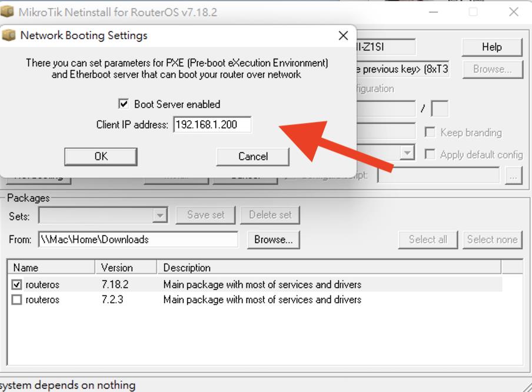Check the routeros 7.2.3 package
The width and height of the screenshot is (532, 392).
coord(17,300)
